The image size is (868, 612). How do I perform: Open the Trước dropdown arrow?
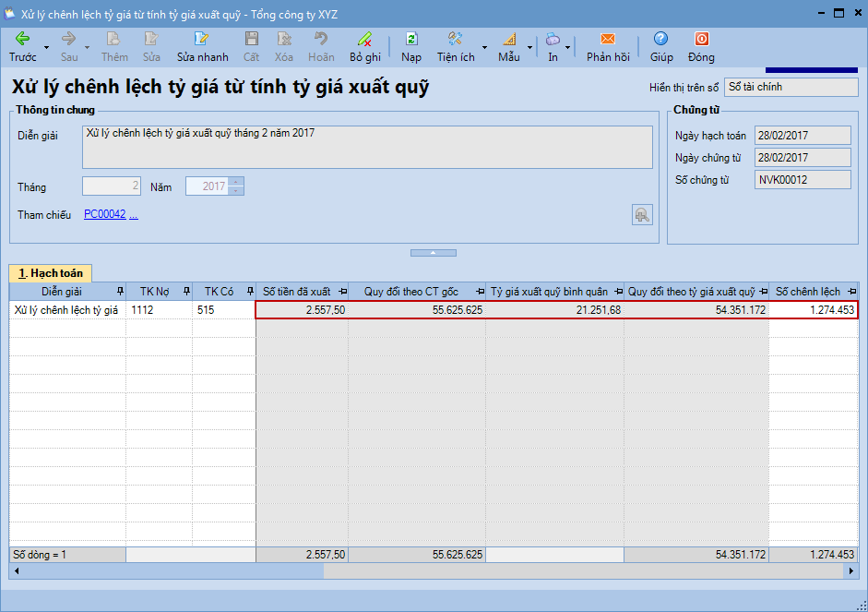click(x=46, y=48)
